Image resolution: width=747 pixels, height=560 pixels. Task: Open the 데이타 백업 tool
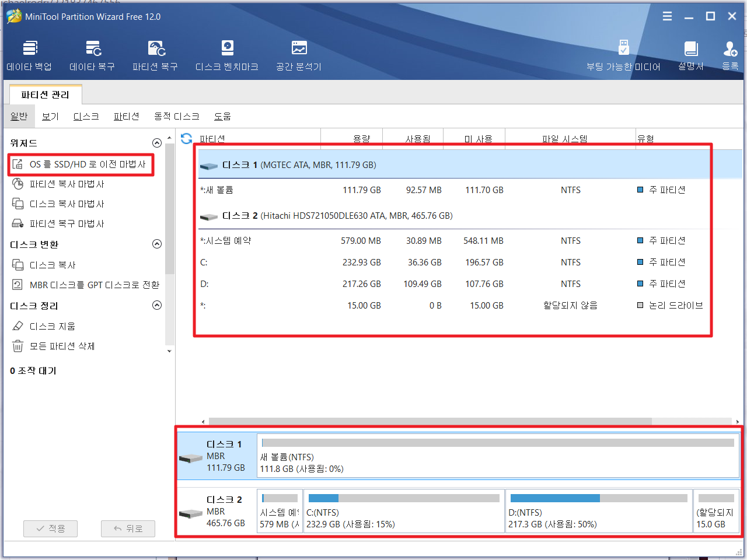click(x=29, y=56)
